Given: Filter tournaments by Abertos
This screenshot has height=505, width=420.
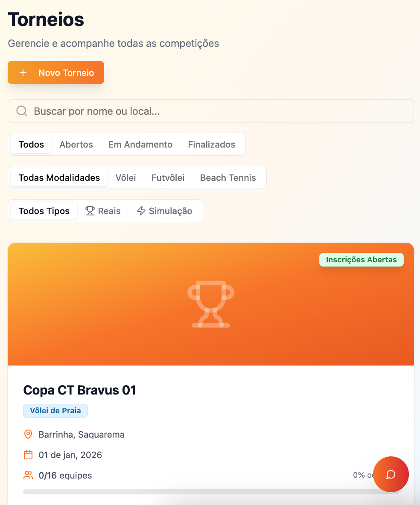Looking at the screenshot, I should pos(76,145).
